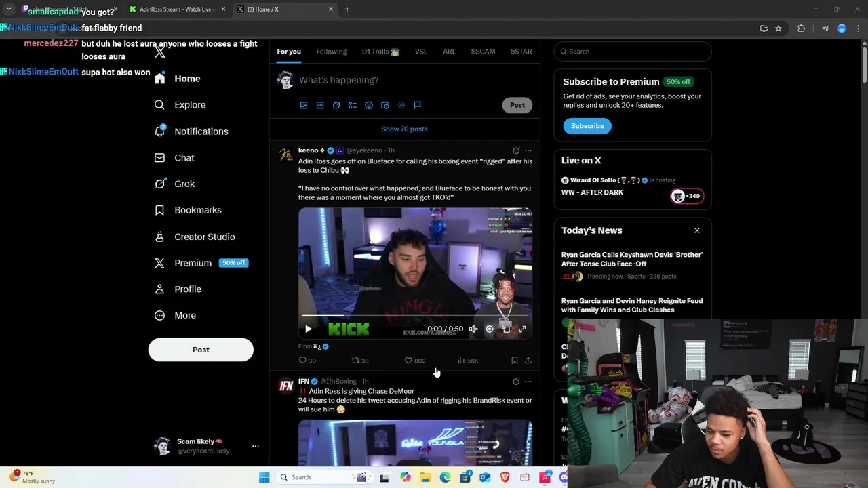Open Bookmarks in the sidebar
868x488 pixels.
click(x=187, y=210)
